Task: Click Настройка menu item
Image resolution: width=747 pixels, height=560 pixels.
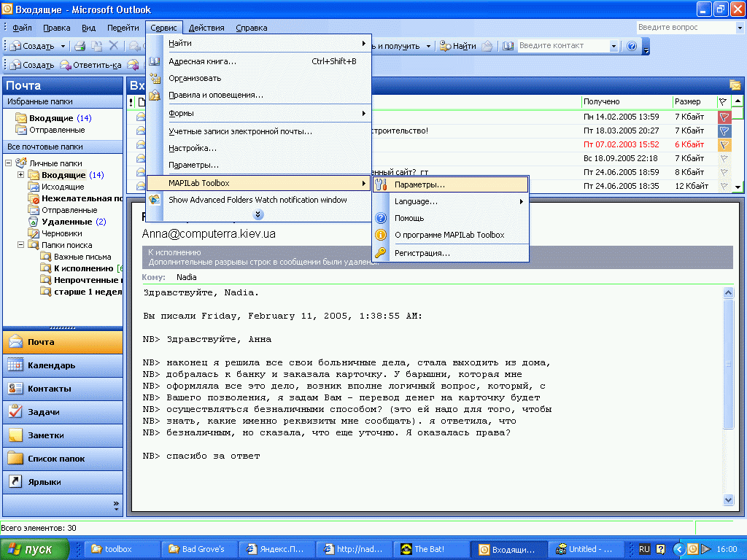Action: point(259,148)
